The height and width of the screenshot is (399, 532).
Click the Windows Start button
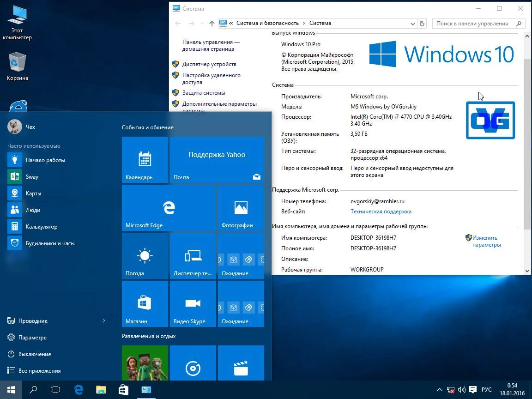tap(11, 390)
